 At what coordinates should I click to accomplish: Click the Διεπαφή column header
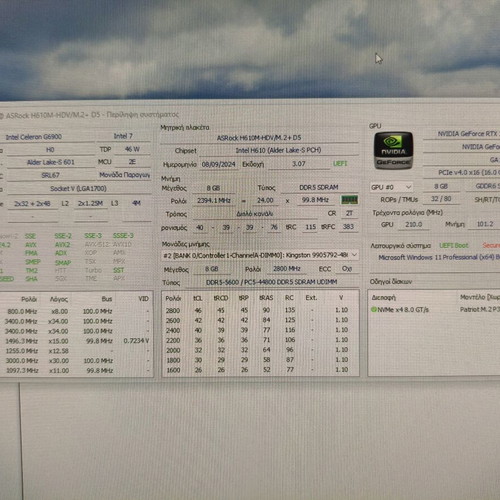click(x=384, y=297)
